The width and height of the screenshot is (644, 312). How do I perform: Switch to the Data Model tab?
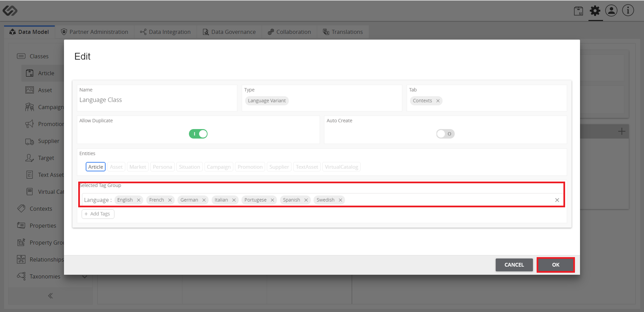(x=29, y=32)
